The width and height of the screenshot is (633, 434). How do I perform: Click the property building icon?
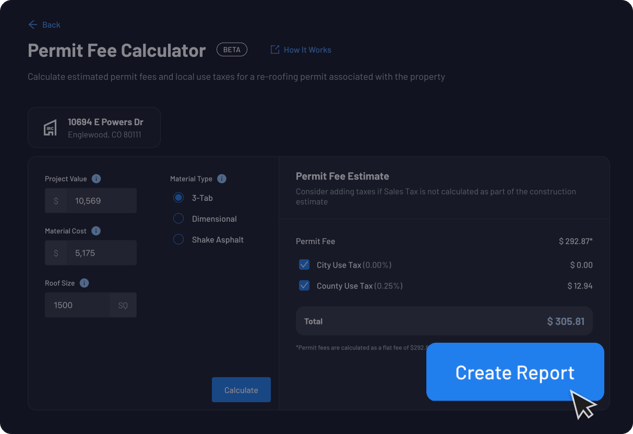tap(50, 128)
